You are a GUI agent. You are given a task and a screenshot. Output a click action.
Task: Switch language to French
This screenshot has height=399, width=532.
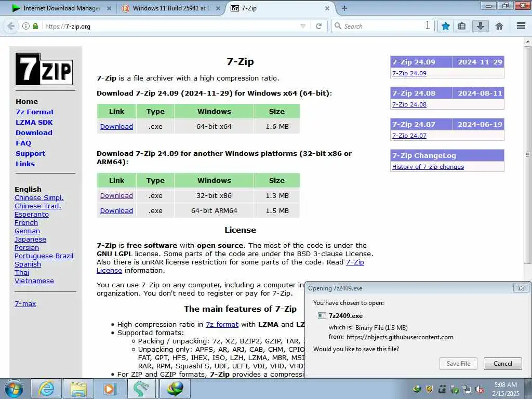pos(26,222)
